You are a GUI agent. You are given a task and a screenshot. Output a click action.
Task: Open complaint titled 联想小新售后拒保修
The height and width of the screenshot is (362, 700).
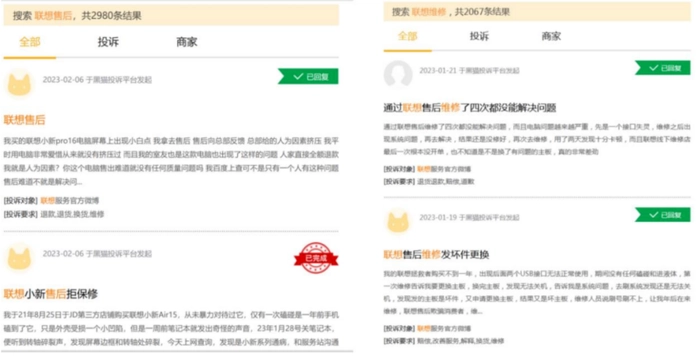(50, 294)
